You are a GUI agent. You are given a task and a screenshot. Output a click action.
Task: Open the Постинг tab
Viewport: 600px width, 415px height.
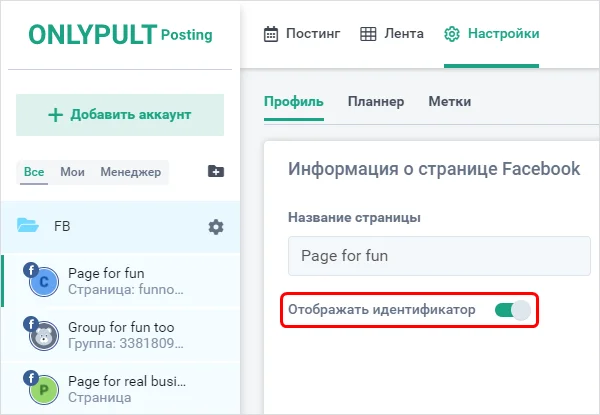pos(301,34)
